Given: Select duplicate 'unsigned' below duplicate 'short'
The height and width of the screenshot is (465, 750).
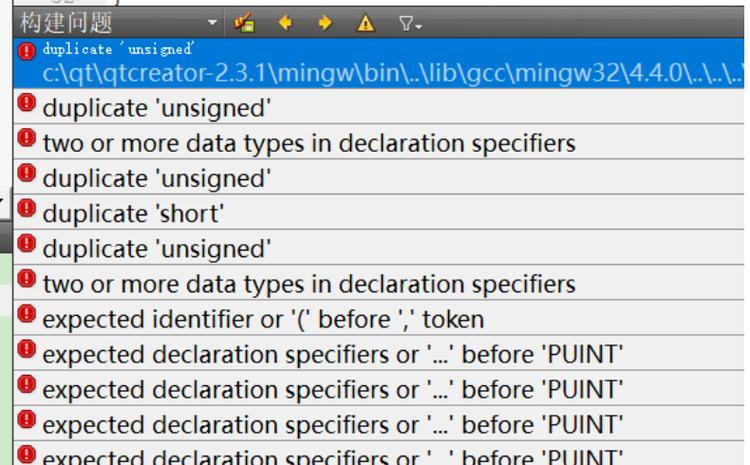Looking at the screenshot, I should click(378, 247).
